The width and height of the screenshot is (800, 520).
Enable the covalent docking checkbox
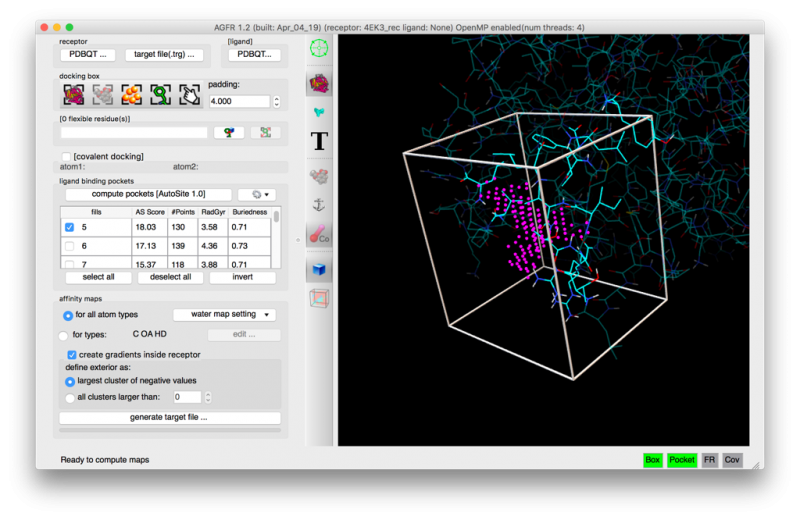pyautogui.click(x=66, y=157)
